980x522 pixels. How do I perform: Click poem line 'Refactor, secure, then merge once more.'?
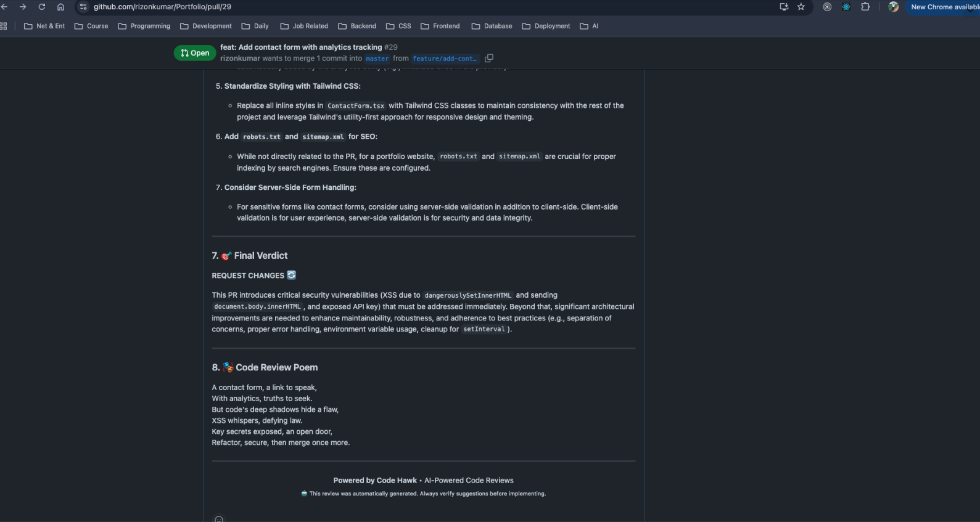click(281, 442)
